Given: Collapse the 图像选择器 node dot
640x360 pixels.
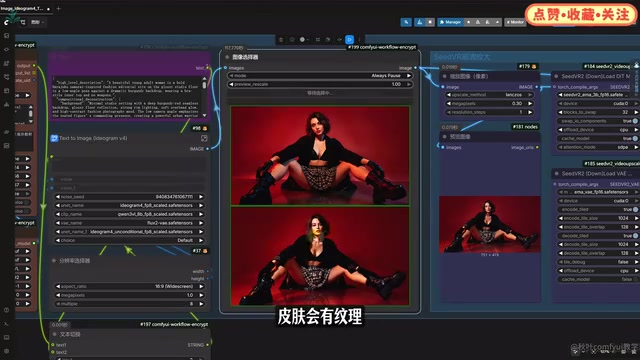Looking at the screenshot, I should tap(227, 57).
